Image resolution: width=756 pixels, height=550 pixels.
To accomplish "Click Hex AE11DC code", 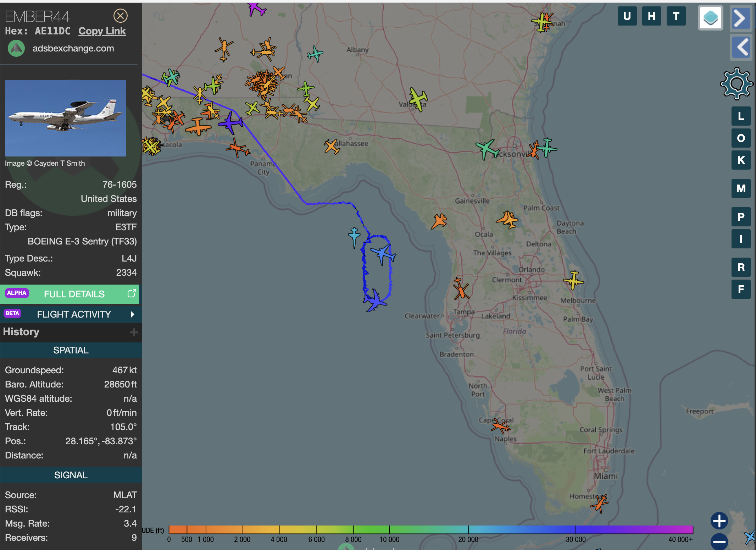I will click(x=52, y=31).
